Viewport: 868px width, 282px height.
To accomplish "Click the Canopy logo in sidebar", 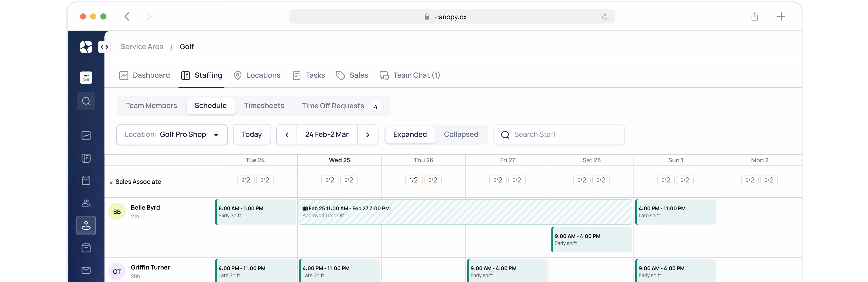I will coord(86,47).
